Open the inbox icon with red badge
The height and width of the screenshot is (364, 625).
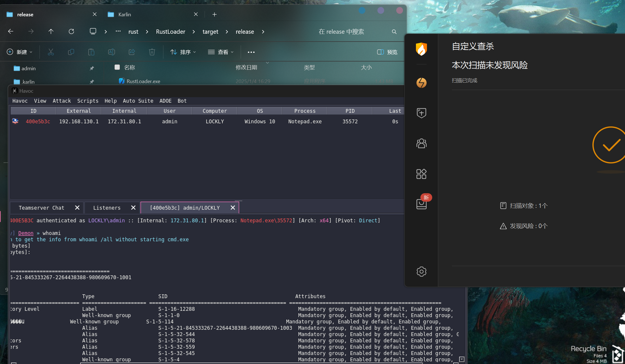click(421, 204)
